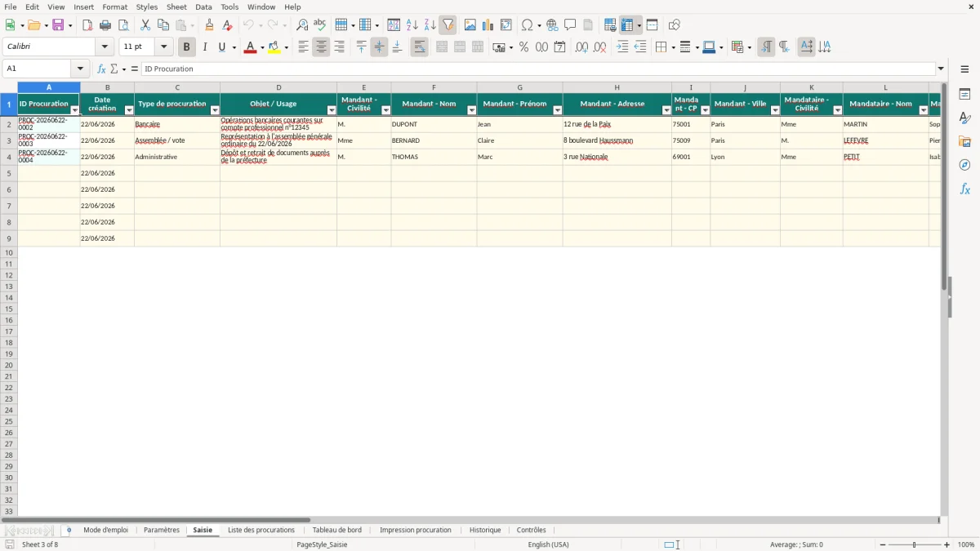This screenshot has width=980, height=551.
Task: Expand the Name Box A1 dropdown
Action: (80, 69)
